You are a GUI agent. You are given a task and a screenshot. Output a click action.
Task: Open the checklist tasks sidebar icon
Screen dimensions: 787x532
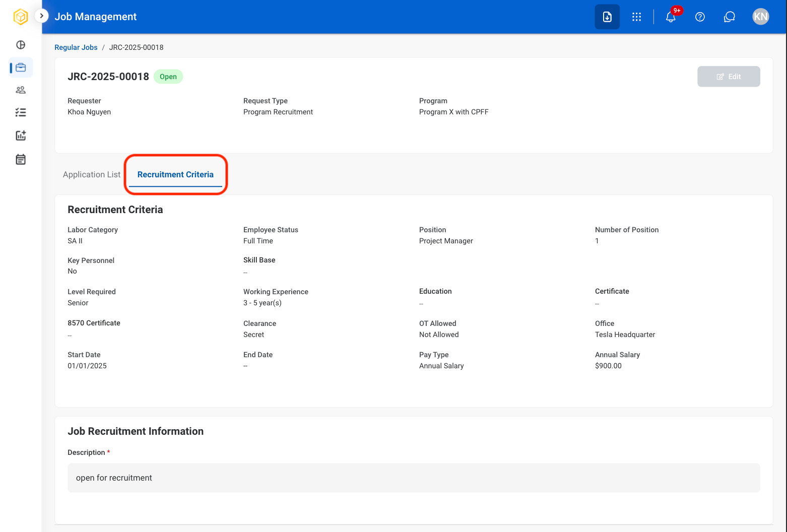(x=21, y=112)
